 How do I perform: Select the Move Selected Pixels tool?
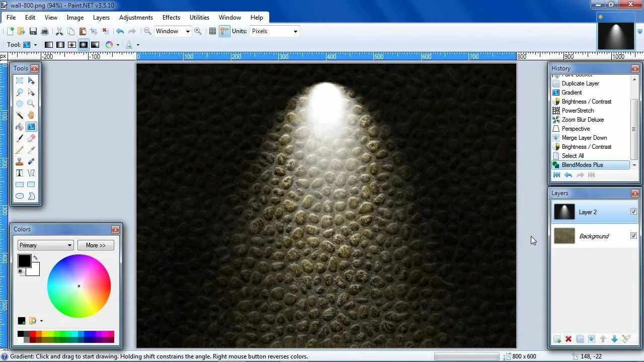(31, 80)
